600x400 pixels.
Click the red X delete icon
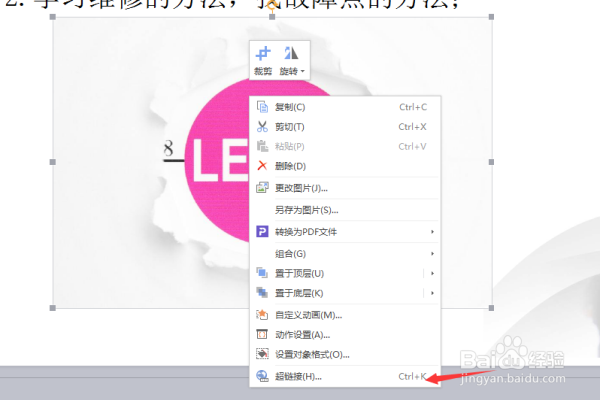tap(262, 166)
